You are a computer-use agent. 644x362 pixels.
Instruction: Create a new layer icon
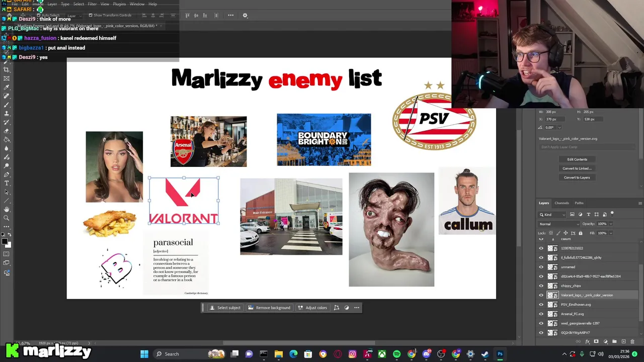pos(624,341)
